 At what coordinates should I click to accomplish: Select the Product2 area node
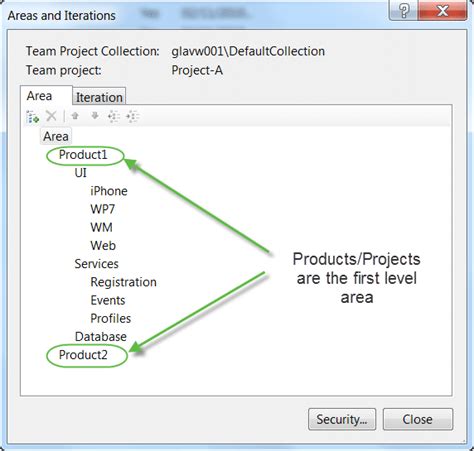(x=83, y=355)
